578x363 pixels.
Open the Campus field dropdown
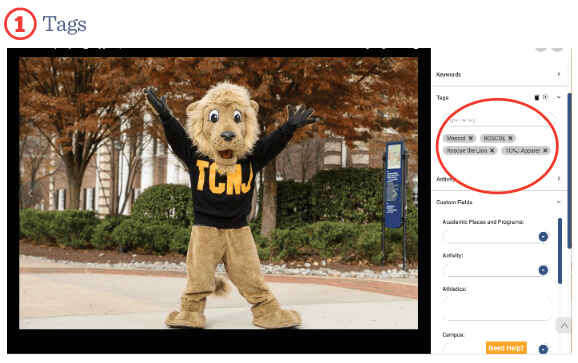point(543,349)
